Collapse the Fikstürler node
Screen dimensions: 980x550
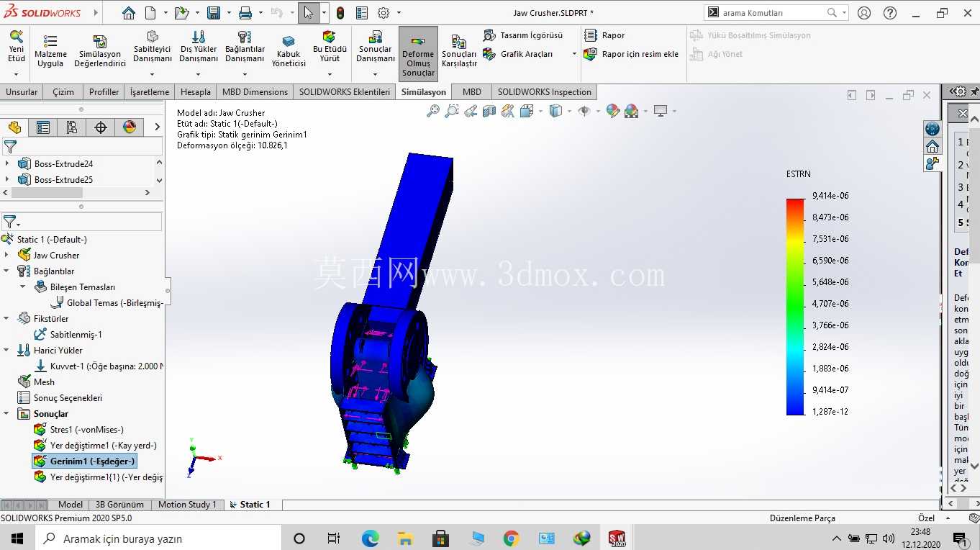pyautogui.click(x=7, y=318)
